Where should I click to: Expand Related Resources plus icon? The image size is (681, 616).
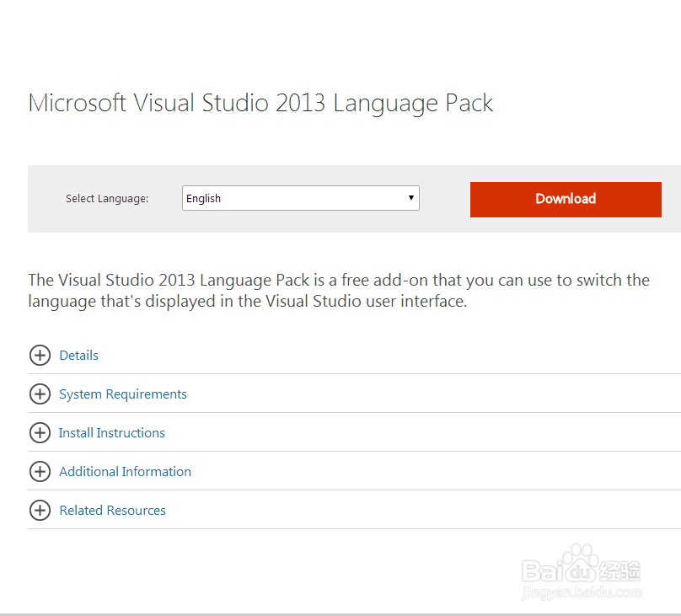[40, 510]
